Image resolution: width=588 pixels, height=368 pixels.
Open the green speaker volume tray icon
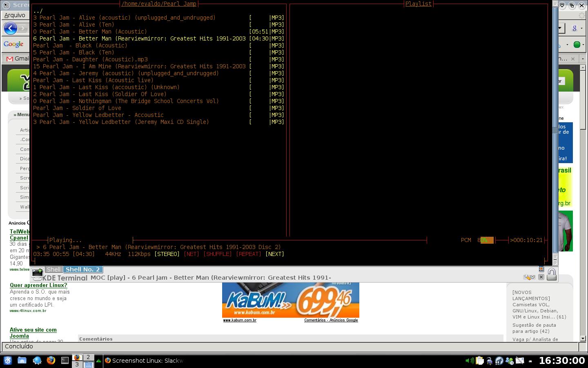[x=470, y=361]
